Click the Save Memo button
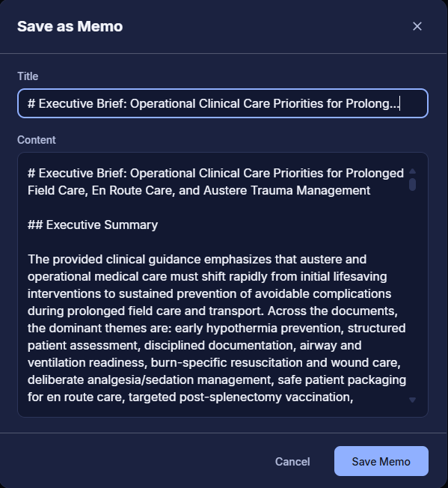This screenshot has height=488, width=448. click(381, 461)
